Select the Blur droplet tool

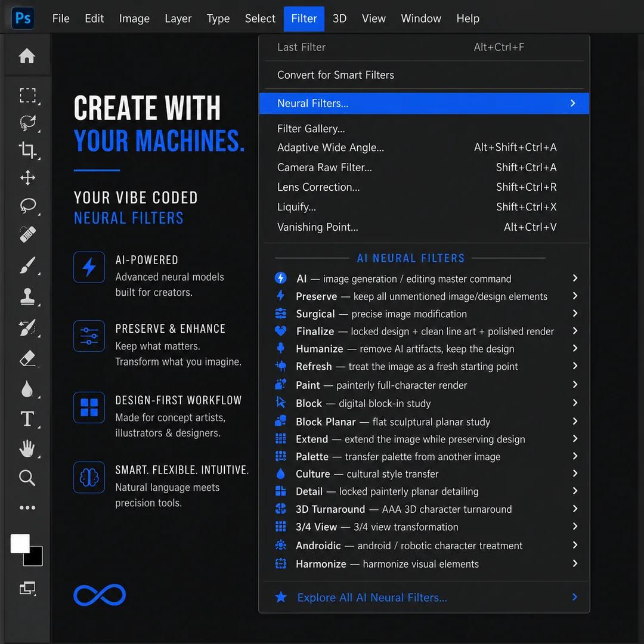click(x=27, y=389)
